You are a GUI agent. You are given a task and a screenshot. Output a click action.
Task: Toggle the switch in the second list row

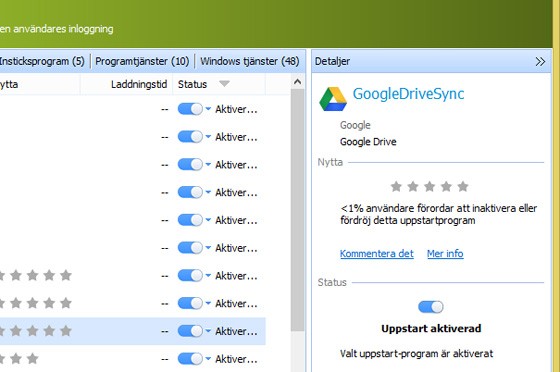(x=190, y=136)
